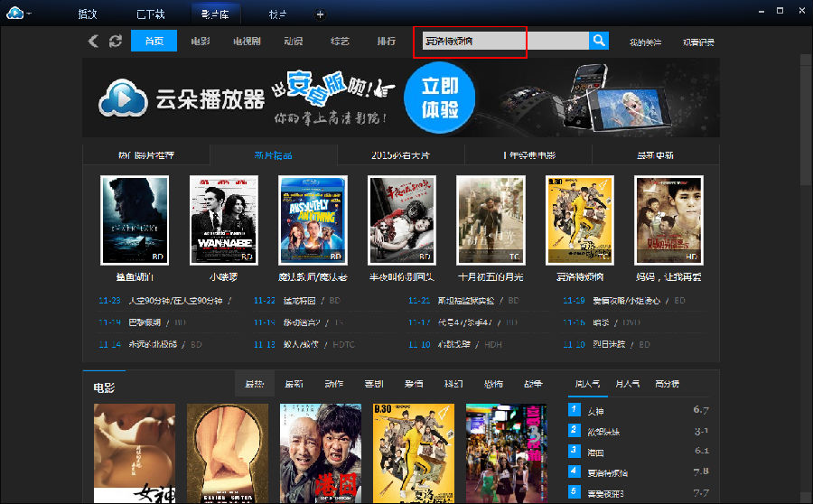Click the refresh page icon
Viewport: 813px width, 504px height.
point(115,42)
